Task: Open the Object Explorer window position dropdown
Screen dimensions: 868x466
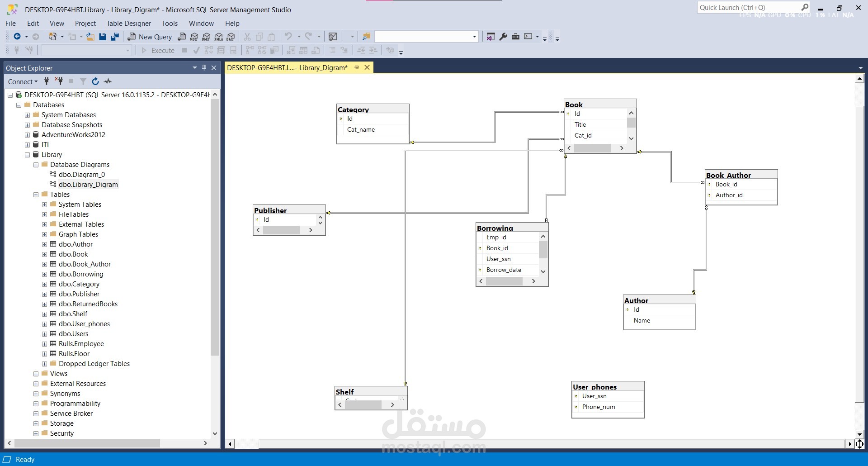Action: pos(195,67)
